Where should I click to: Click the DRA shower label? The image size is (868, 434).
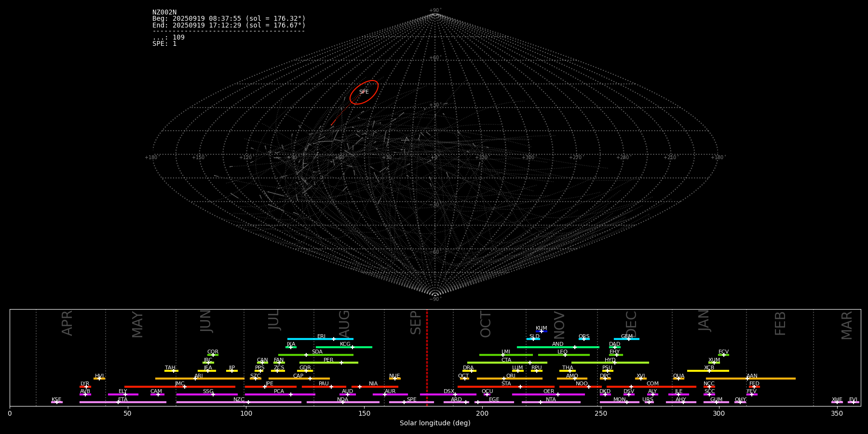468,368
